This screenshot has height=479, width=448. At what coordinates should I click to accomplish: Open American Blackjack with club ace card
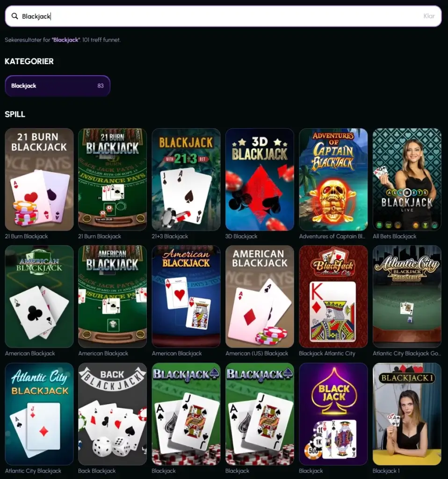coord(39,296)
